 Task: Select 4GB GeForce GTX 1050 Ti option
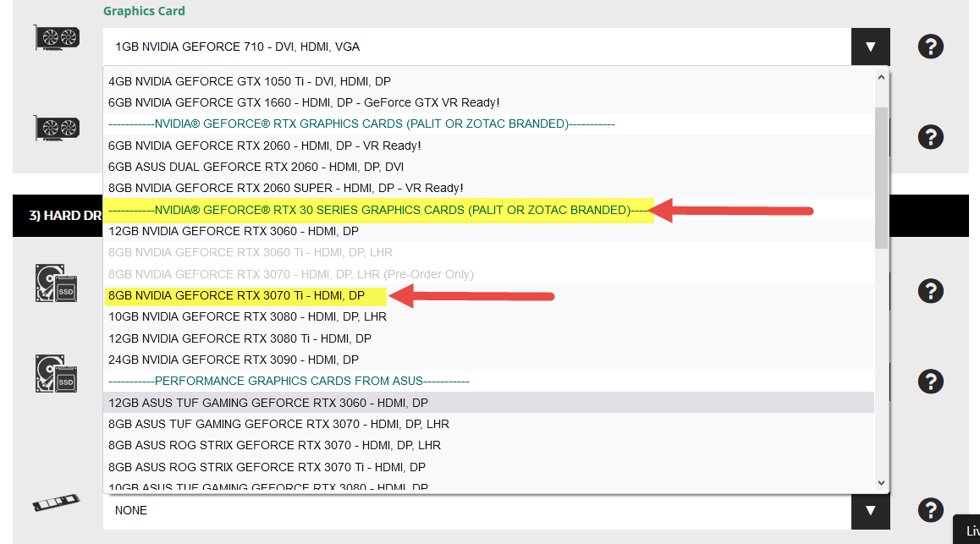tap(489, 81)
